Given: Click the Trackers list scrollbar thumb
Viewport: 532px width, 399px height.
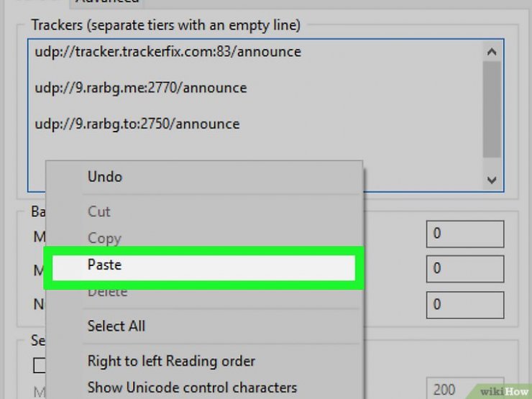Looking at the screenshot, I should tap(492, 109).
